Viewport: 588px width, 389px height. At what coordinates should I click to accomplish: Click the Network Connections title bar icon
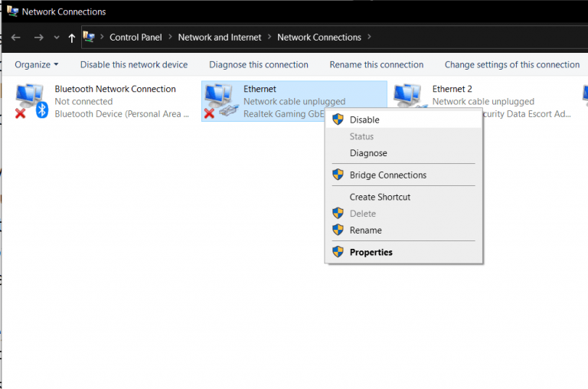coord(12,11)
